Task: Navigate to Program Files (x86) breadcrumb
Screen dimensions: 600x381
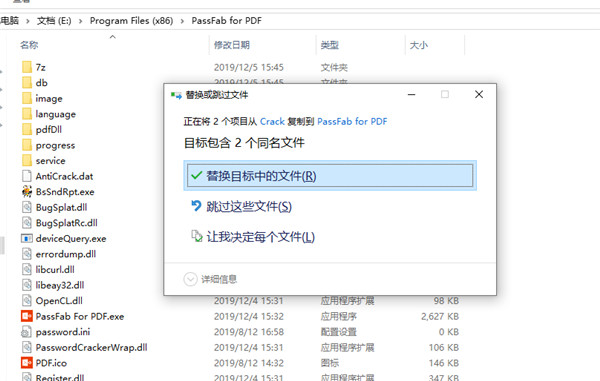Action: point(131,21)
